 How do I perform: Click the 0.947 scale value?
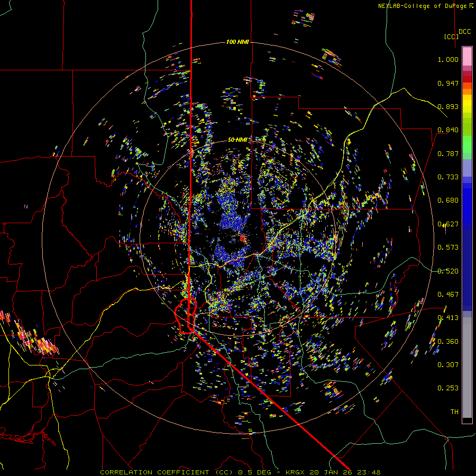click(x=448, y=83)
